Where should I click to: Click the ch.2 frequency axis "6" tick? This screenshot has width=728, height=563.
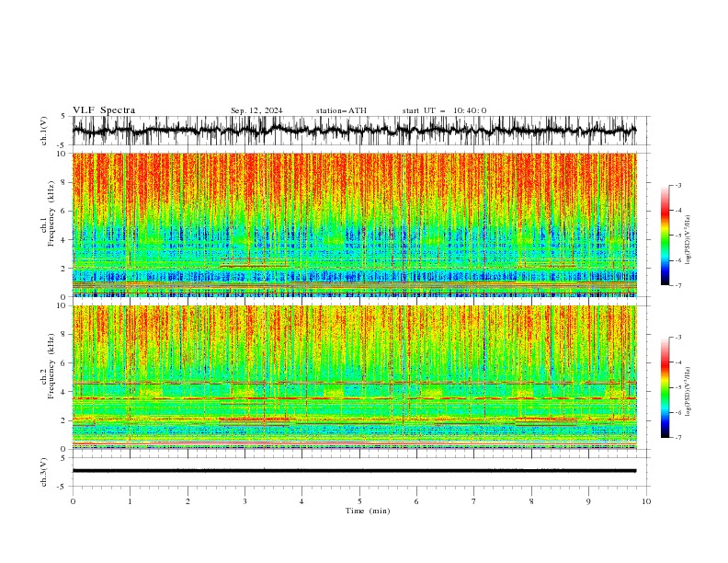pyautogui.click(x=64, y=363)
